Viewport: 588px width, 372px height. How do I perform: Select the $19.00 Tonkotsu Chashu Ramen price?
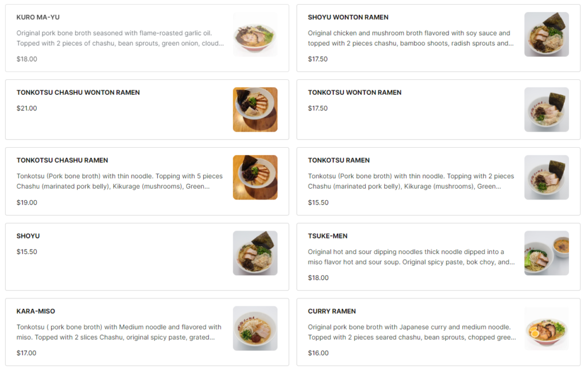[27, 202]
